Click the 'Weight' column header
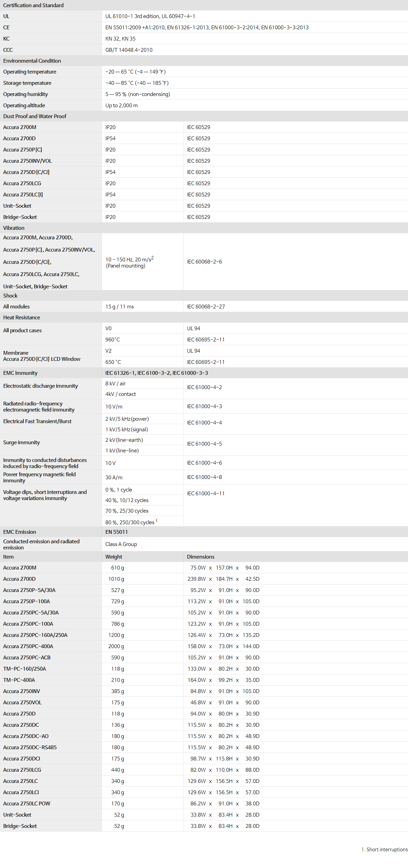The width and height of the screenshot is (408, 868). click(114, 557)
